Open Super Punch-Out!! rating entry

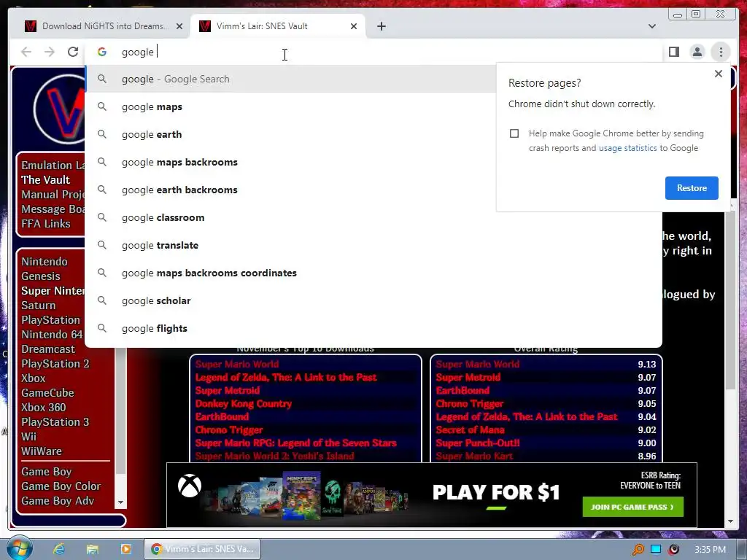click(477, 443)
